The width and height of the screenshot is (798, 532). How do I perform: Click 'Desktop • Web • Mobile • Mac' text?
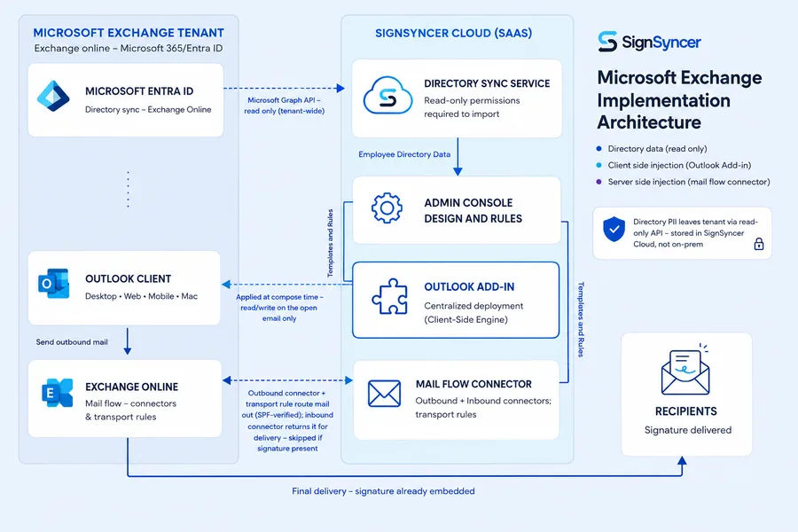pos(142,296)
